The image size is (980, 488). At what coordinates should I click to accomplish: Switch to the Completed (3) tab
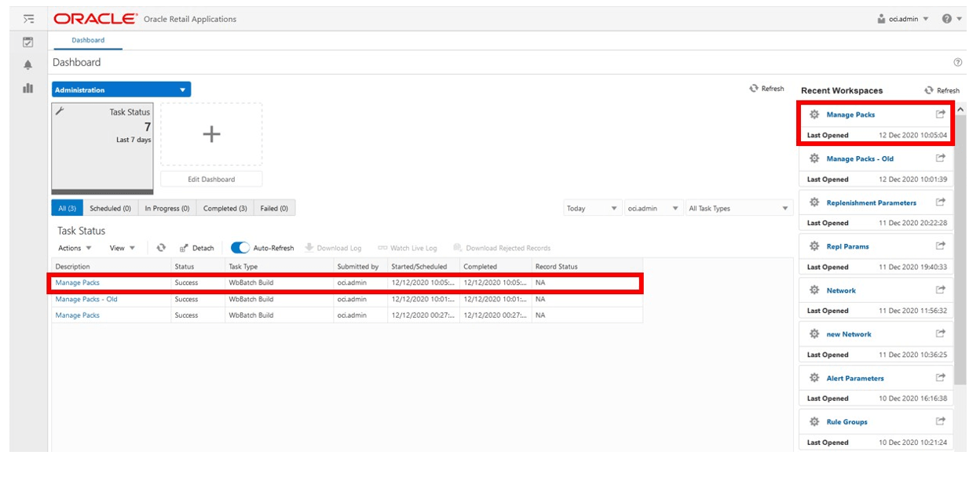(x=225, y=209)
